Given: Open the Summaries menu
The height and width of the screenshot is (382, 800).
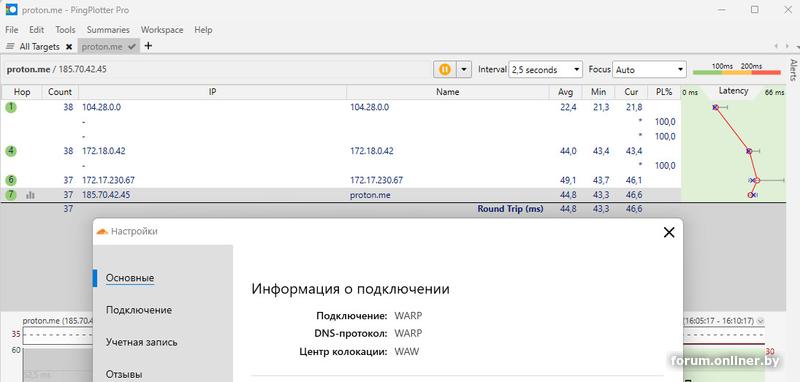Looking at the screenshot, I should click(x=108, y=30).
